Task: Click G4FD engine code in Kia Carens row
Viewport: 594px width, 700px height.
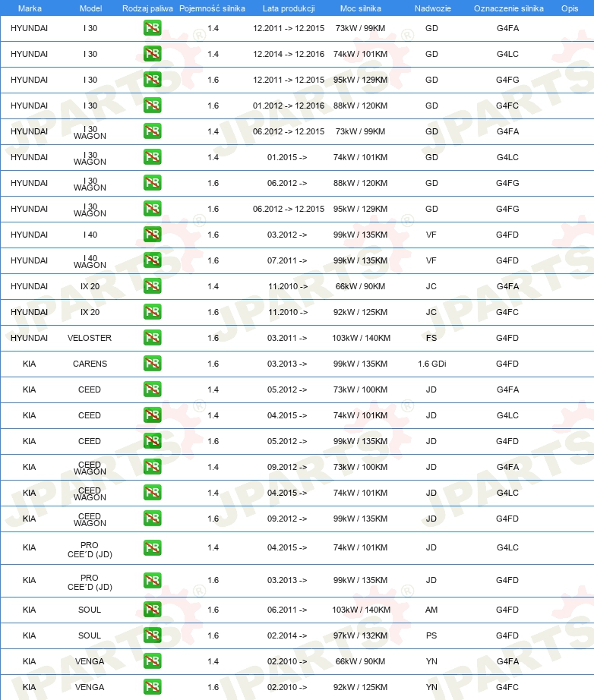Action: tap(507, 364)
